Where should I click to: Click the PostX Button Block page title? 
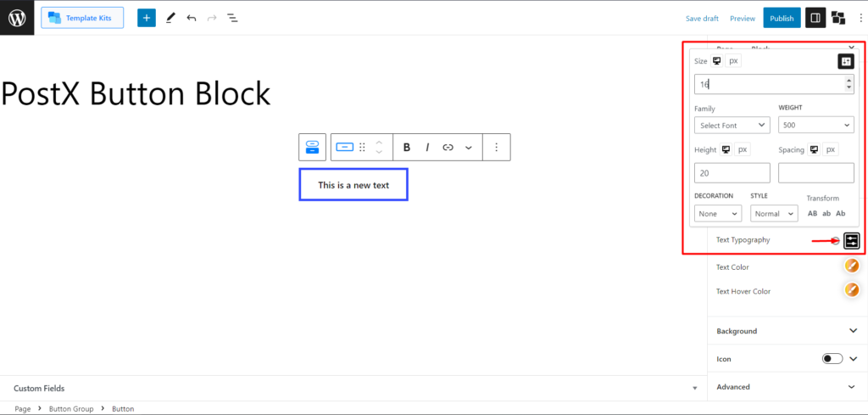136,93
